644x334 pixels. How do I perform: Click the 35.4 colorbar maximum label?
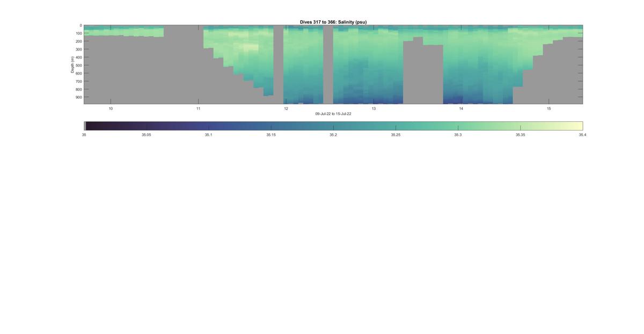tap(582, 135)
